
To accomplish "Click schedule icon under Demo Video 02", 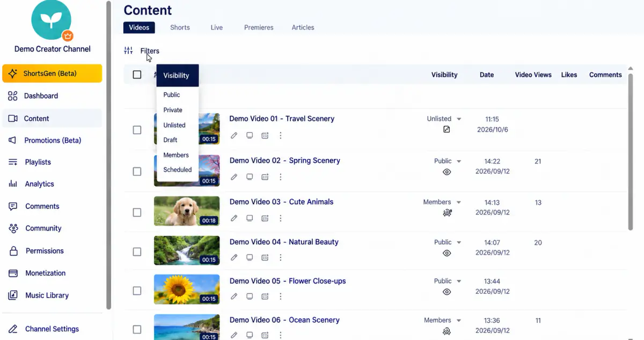I will pos(265,177).
